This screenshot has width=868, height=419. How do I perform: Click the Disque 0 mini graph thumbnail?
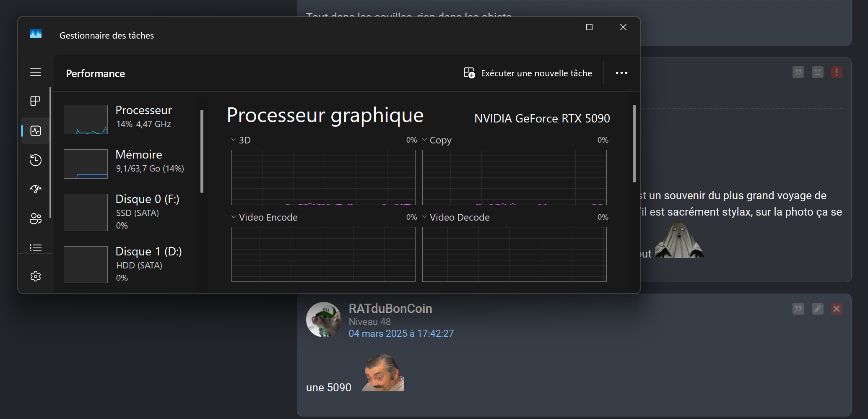coord(86,212)
